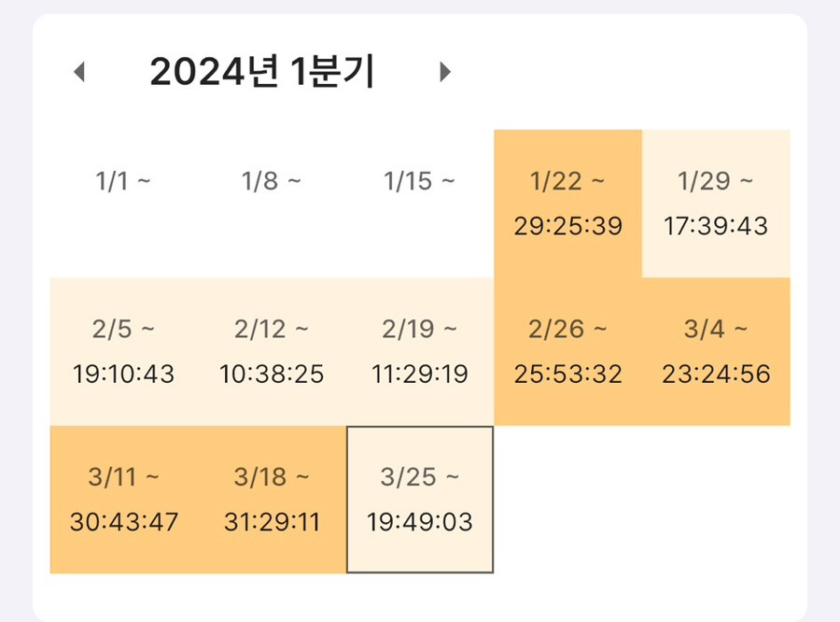The image size is (840, 622).
Task: Select the 1/15 week cell
Action: [x=420, y=204]
